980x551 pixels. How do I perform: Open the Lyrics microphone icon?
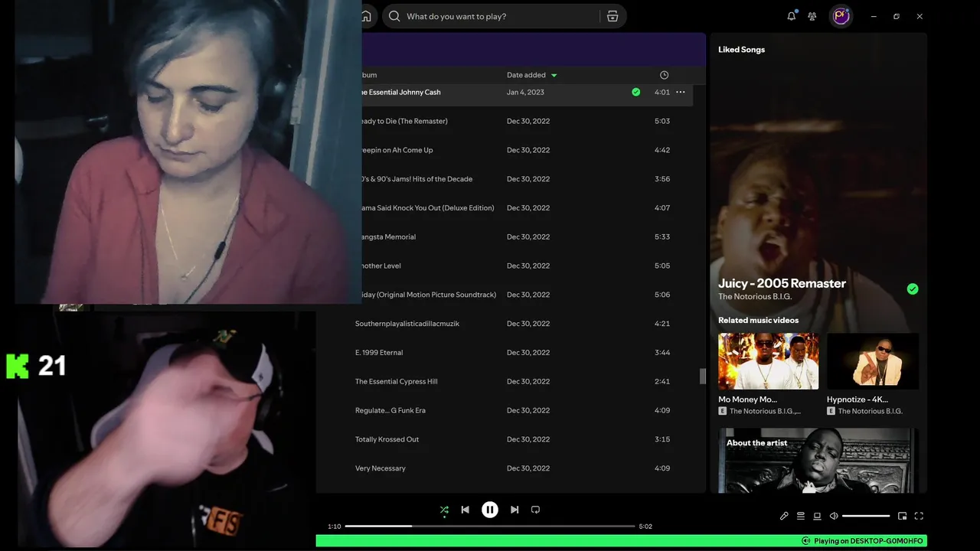click(784, 516)
